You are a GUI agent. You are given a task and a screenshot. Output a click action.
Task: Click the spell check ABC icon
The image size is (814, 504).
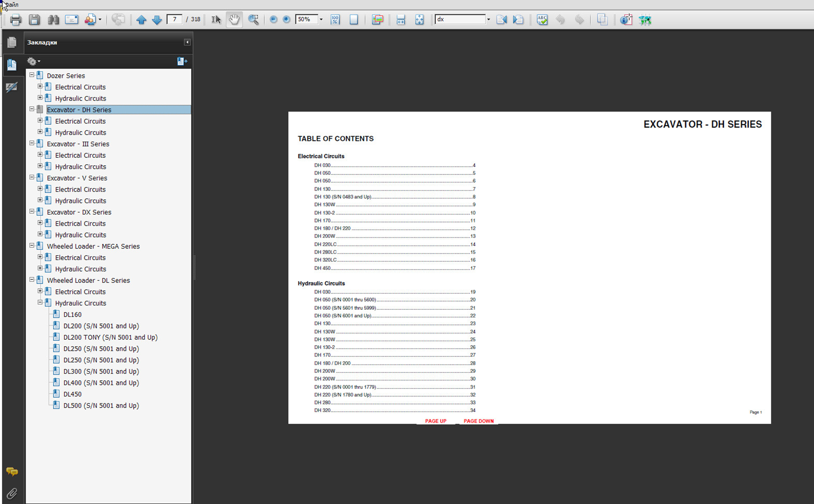542,20
